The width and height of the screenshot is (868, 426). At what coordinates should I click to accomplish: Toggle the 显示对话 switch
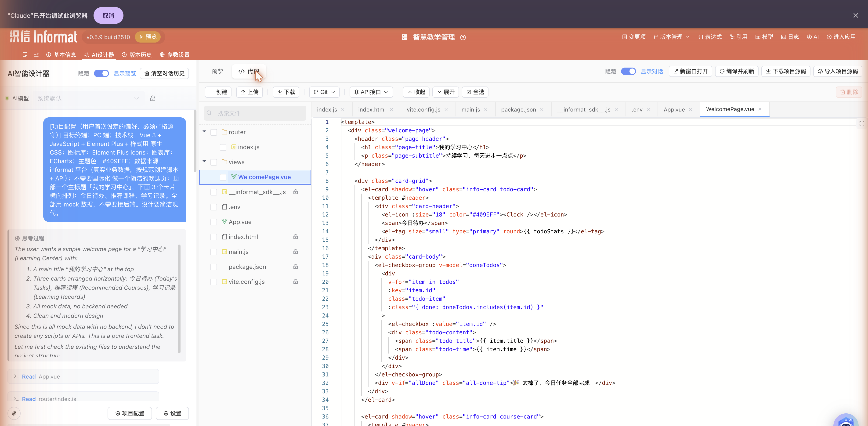point(628,72)
